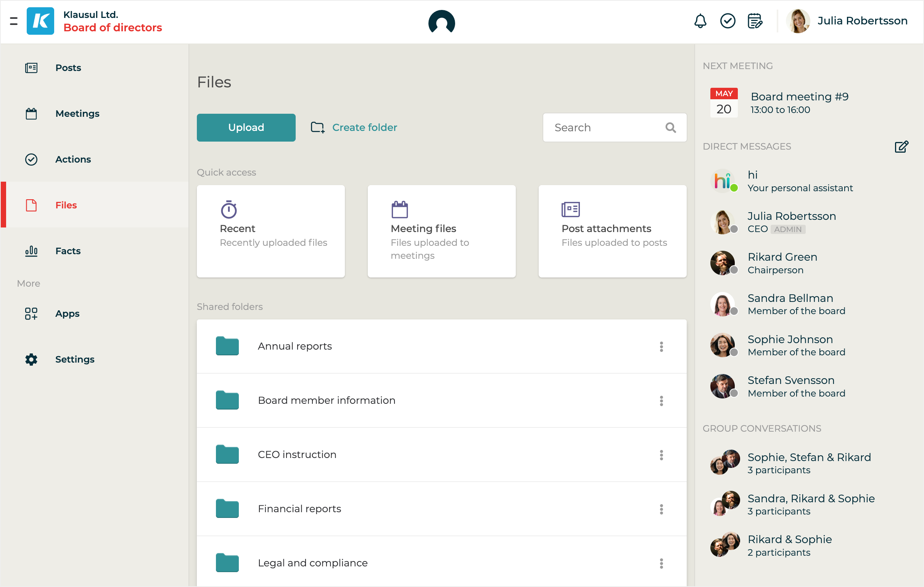Open the Meeting files card
Image resolution: width=924 pixels, height=587 pixels.
[x=441, y=232]
